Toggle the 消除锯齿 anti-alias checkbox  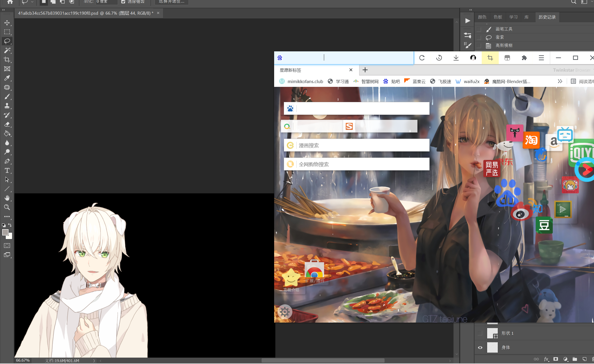123,2
